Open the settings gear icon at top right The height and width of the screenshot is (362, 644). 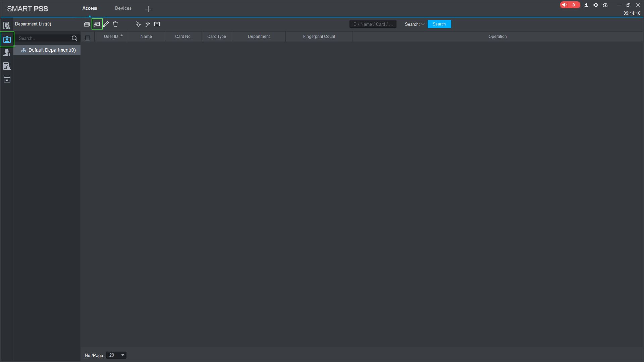596,5
